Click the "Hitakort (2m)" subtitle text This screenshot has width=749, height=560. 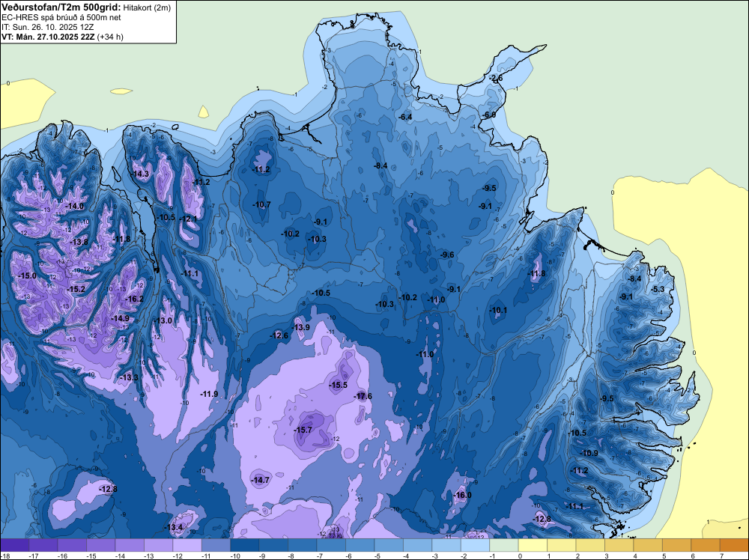click(x=147, y=7)
